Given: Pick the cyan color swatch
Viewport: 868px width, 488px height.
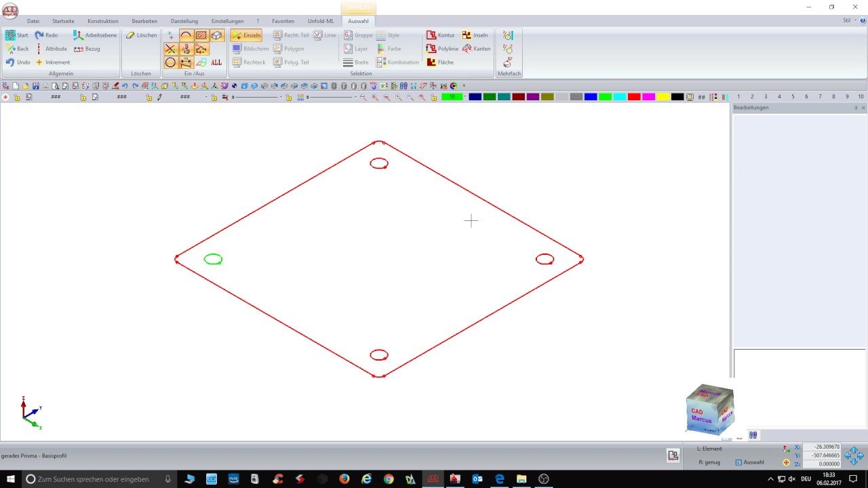Looking at the screenshot, I should click(619, 97).
